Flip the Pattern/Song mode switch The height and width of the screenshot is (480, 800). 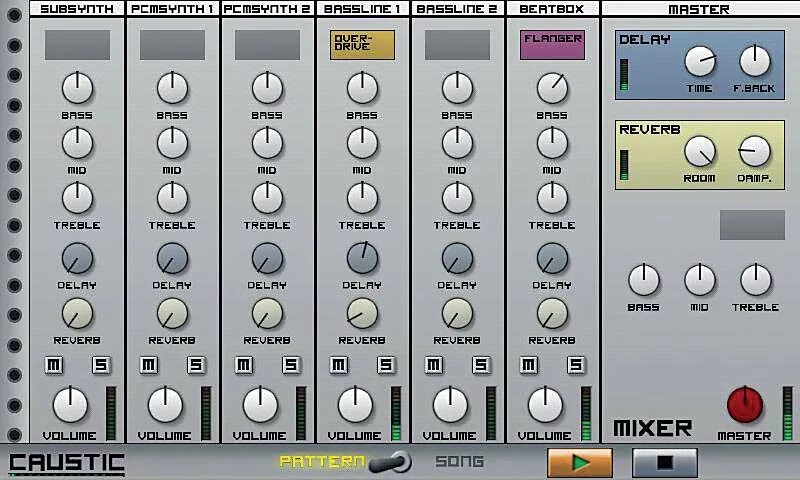coord(390,462)
